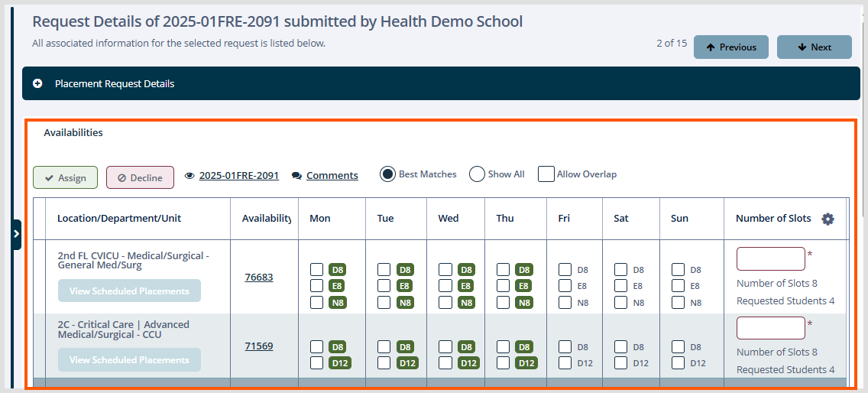Enable the Allow Overlap checkbox
Screen dimensions: 868x393
pos(546,174)
